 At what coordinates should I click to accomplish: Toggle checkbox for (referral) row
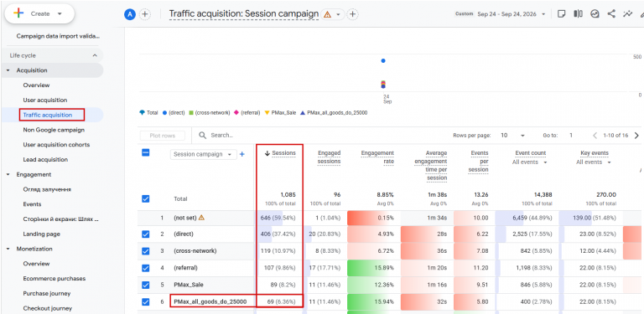(x=145, y=268)
